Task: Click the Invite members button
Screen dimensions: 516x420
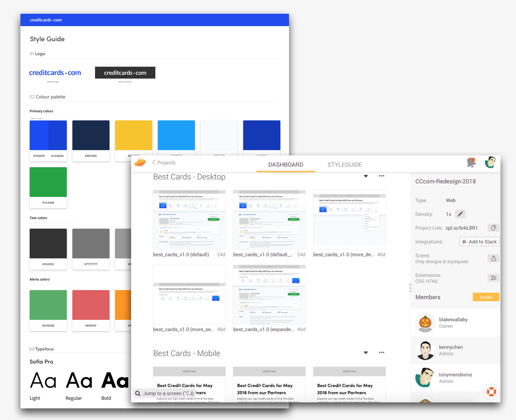Action: pyautogui.click(x=486, y=297)
